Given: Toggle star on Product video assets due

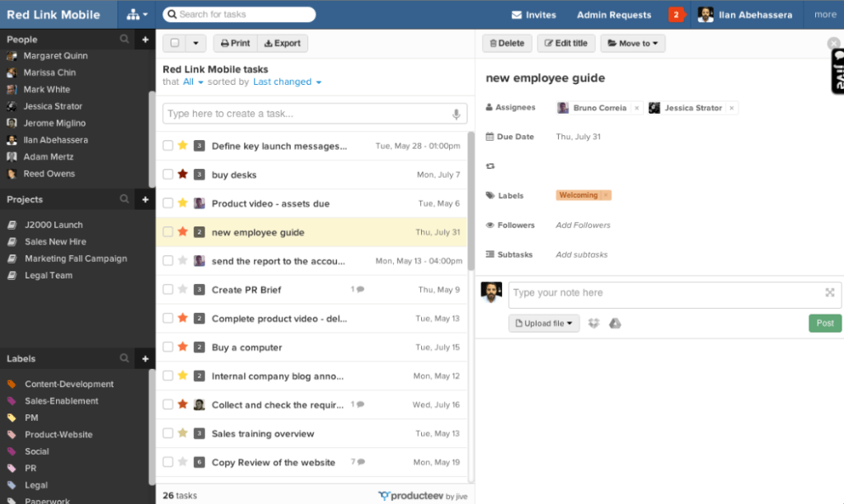Looking at the screenshot, I should (x=183, y=203).
